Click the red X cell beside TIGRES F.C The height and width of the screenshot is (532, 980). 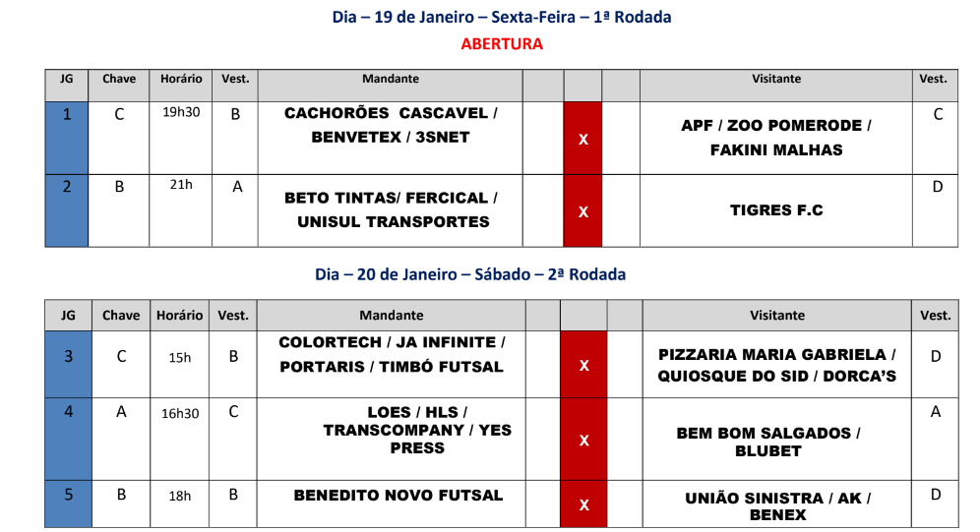point(582,210)
